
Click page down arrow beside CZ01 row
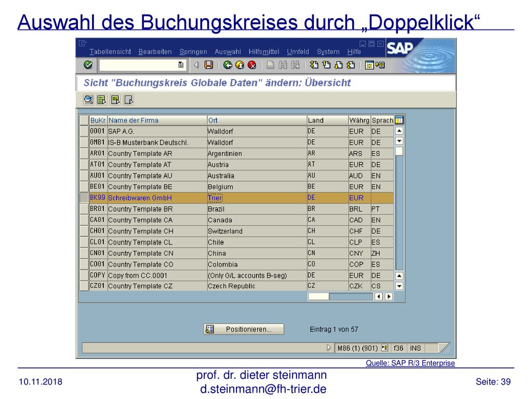pyautogui.click(x=400, y=286)
